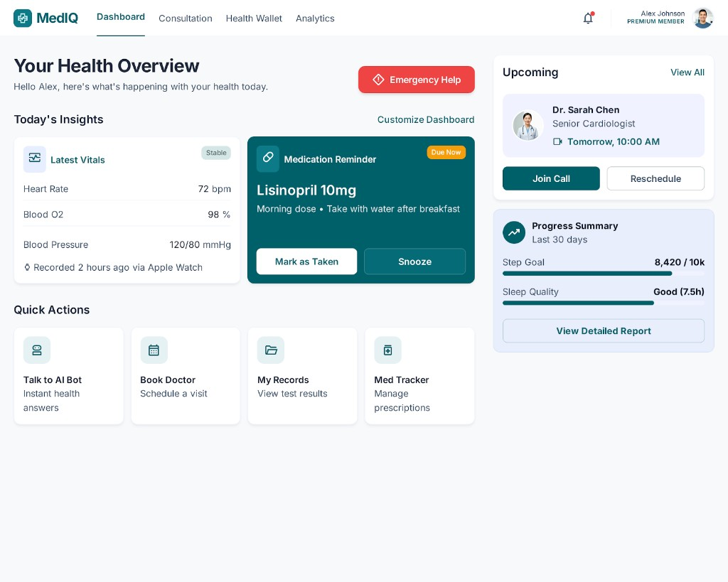This screenshot has width=728, height=582.
Task: Click the Mark as Taken button
Action: point(307,262)
